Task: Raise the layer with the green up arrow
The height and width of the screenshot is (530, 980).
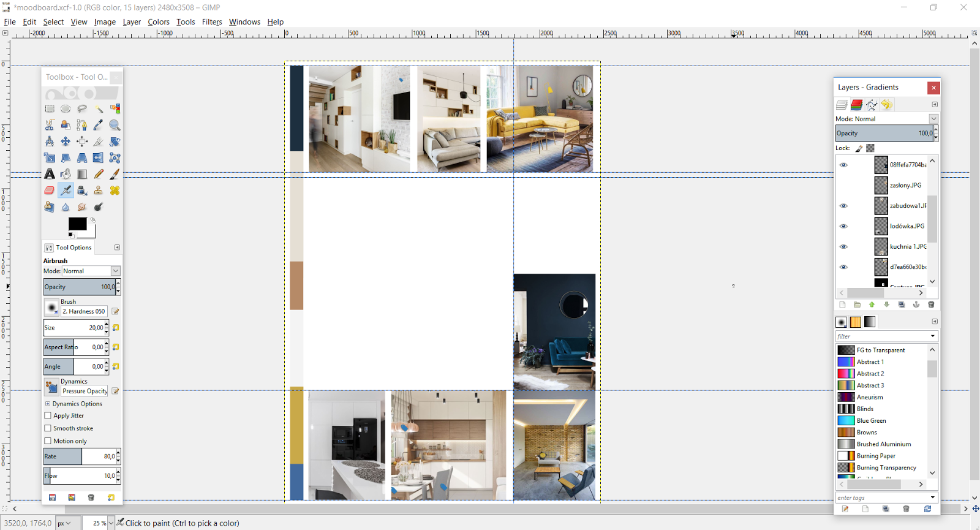Action: point(872,305)
